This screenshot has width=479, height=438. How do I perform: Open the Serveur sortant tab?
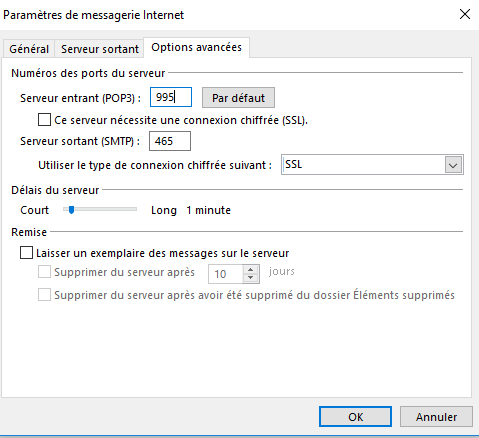click(99, 49)
